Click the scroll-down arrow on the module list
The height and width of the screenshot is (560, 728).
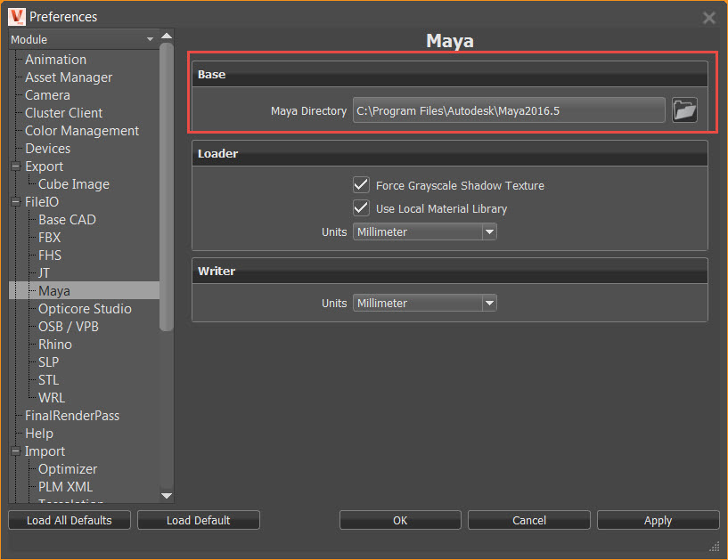click(166, 497)
